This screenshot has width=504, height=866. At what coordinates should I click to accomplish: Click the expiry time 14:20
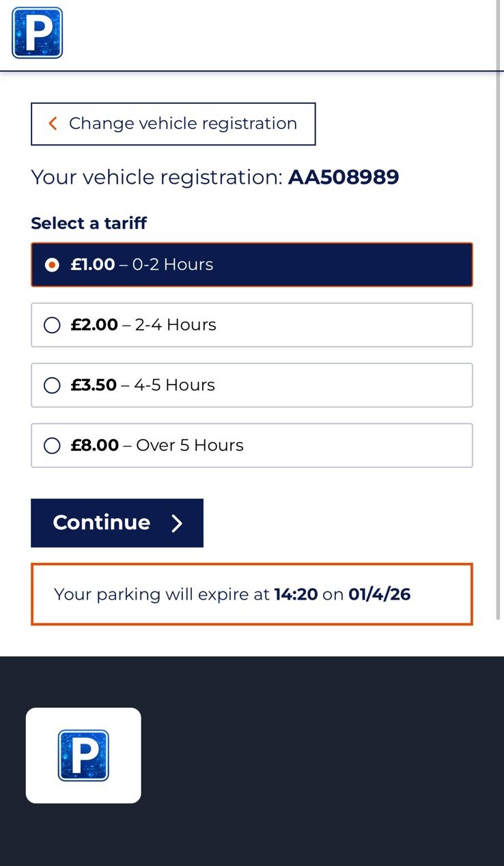click(x=296, y=594)
